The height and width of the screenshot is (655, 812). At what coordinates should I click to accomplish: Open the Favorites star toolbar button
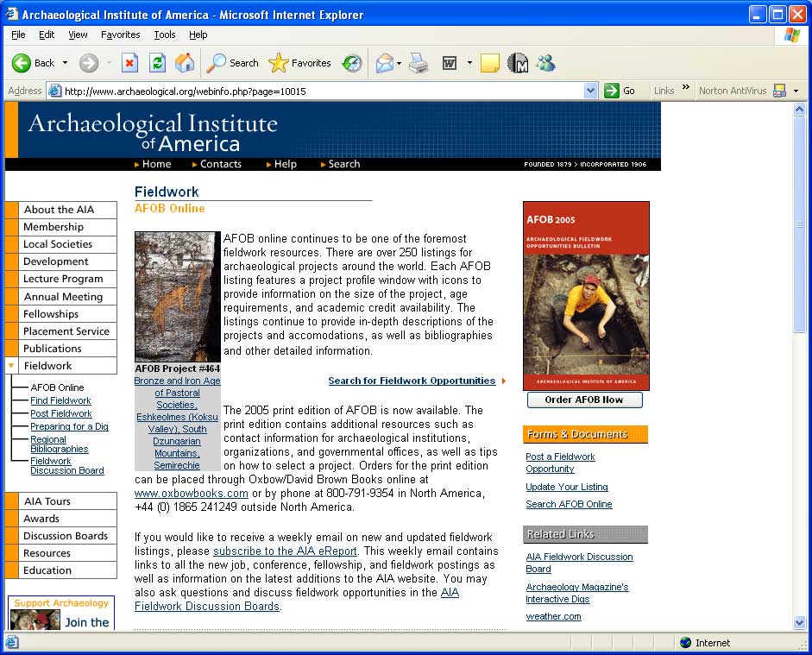(x=299, y=63)
